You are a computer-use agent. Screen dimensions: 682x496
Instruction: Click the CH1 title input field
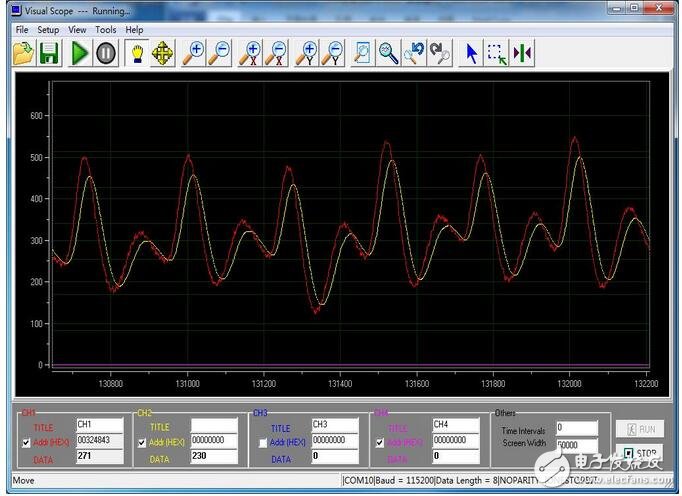[x=99, y=425]
